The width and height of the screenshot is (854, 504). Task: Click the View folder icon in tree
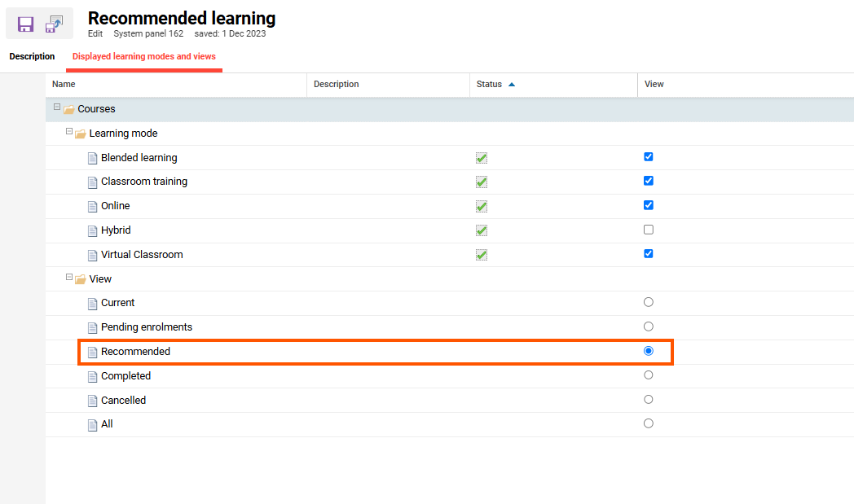point(80,280)
